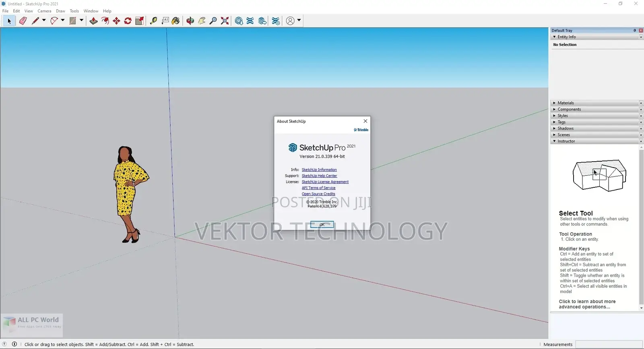Select the Orbit tool

[x=190, y=21]
